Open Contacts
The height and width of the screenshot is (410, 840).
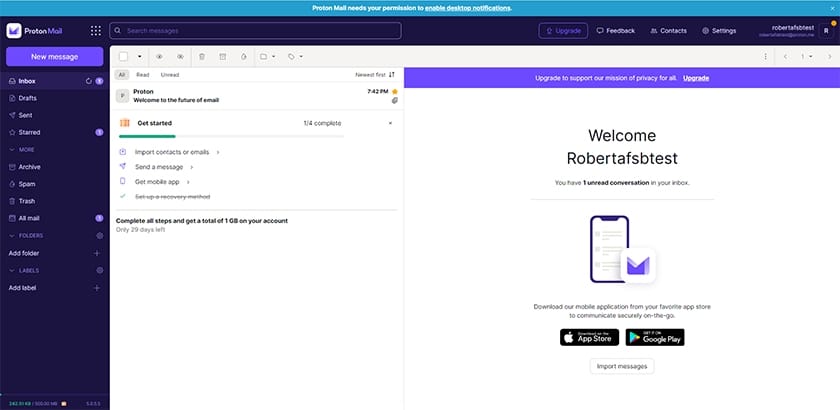(669, 31)
